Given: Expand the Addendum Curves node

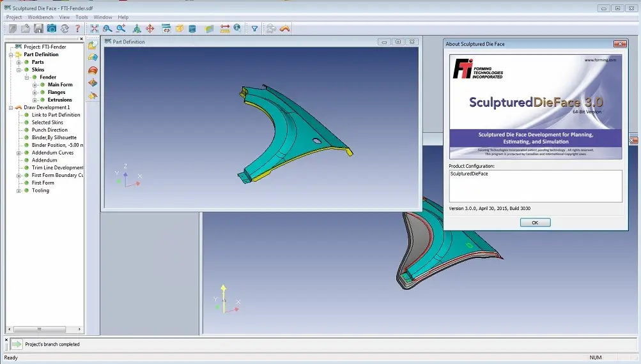Looking at the screenshot, I should [19, 153].
